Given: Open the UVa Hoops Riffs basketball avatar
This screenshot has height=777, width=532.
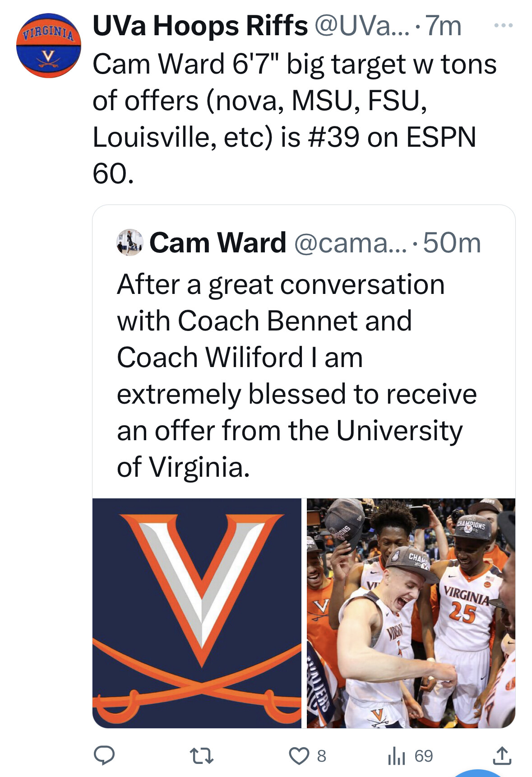Looking at the screenshot, I should 49,46.
